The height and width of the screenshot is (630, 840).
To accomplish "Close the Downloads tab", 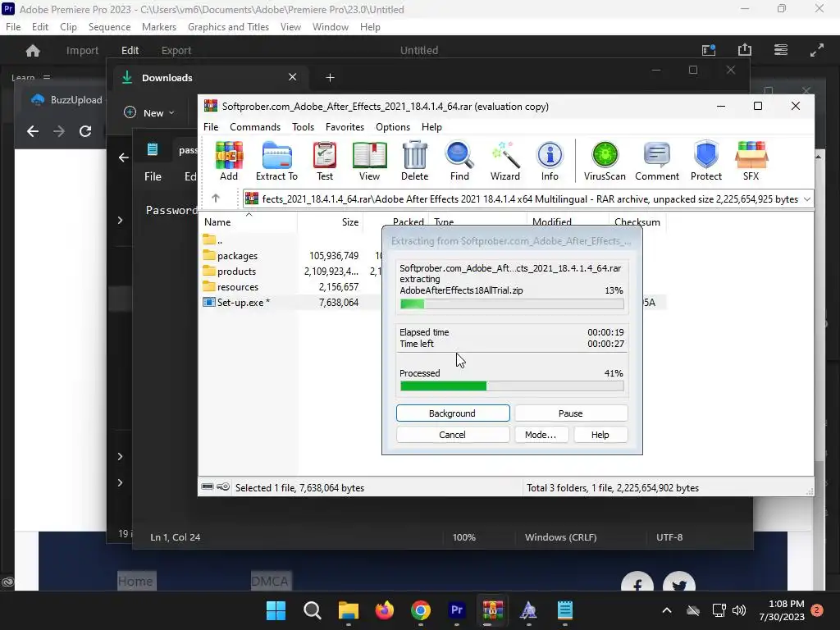I will 293,77.
